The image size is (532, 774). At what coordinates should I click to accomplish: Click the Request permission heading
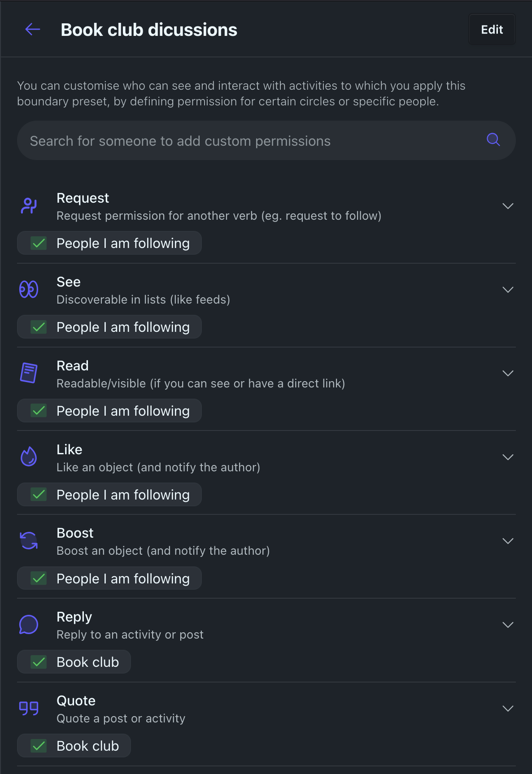(x=83, y=198)
